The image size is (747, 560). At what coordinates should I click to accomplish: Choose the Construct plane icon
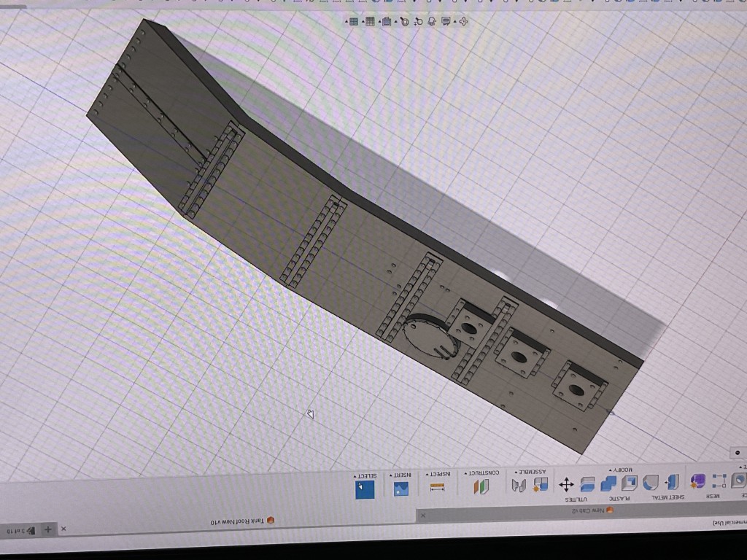(x=481, y=486)
